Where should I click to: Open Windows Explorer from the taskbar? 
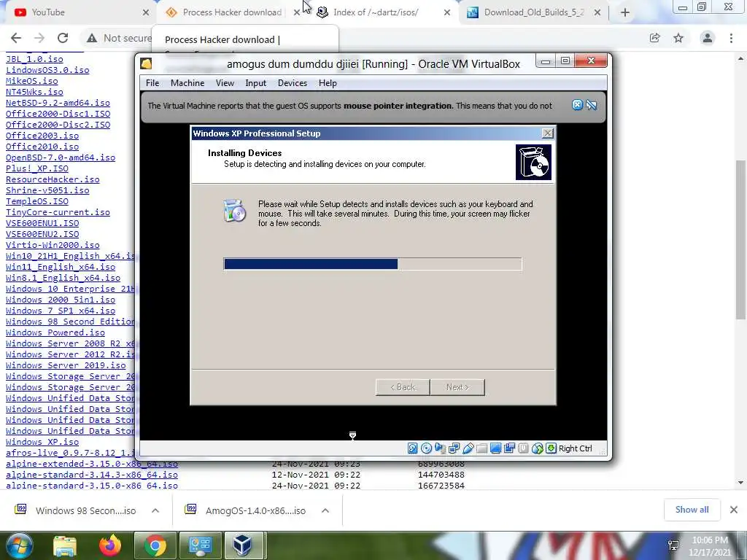(x=65, y=545)
